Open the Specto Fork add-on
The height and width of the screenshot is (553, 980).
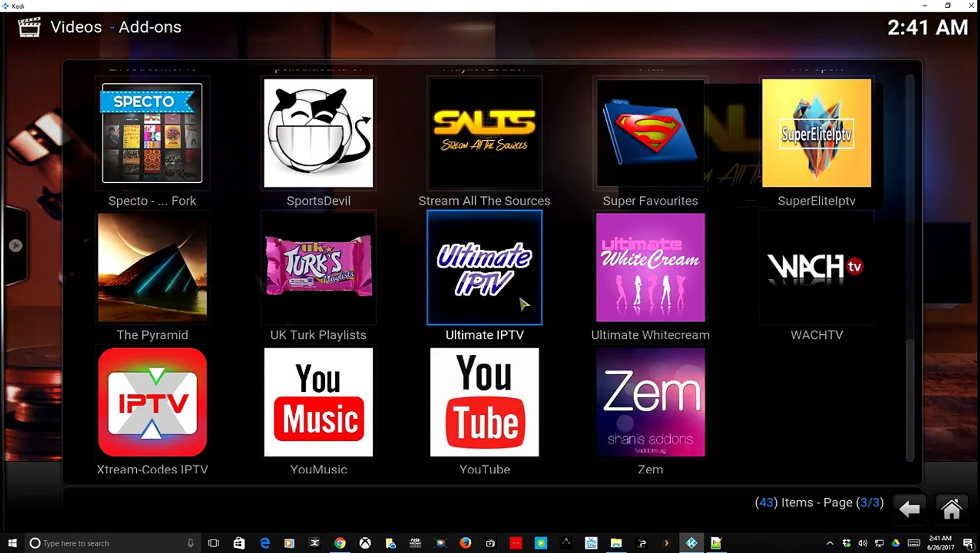click(152, 133)
